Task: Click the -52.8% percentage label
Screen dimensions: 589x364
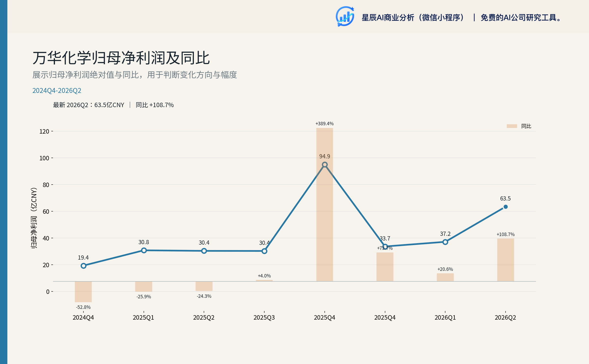Action: [x=83, y=307]
